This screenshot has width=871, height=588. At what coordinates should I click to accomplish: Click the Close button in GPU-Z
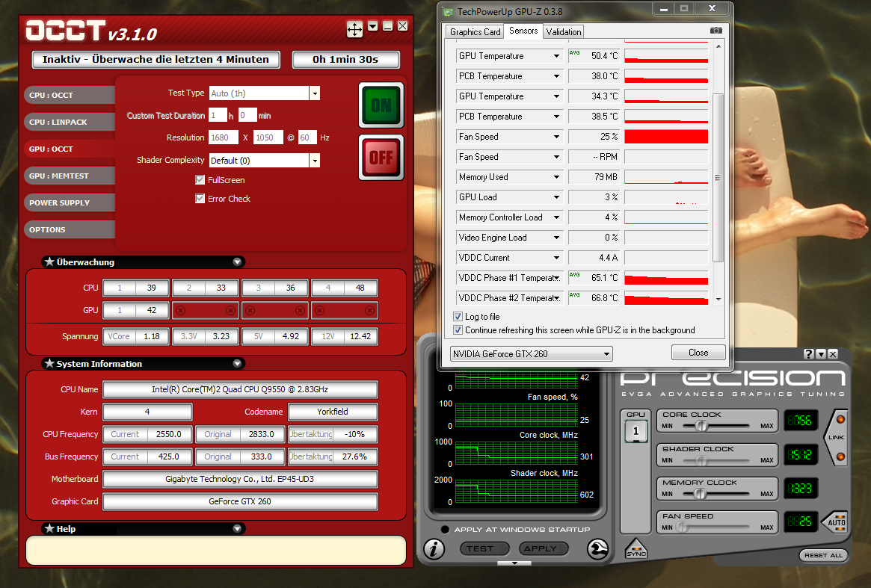click(x=698, y=353)
